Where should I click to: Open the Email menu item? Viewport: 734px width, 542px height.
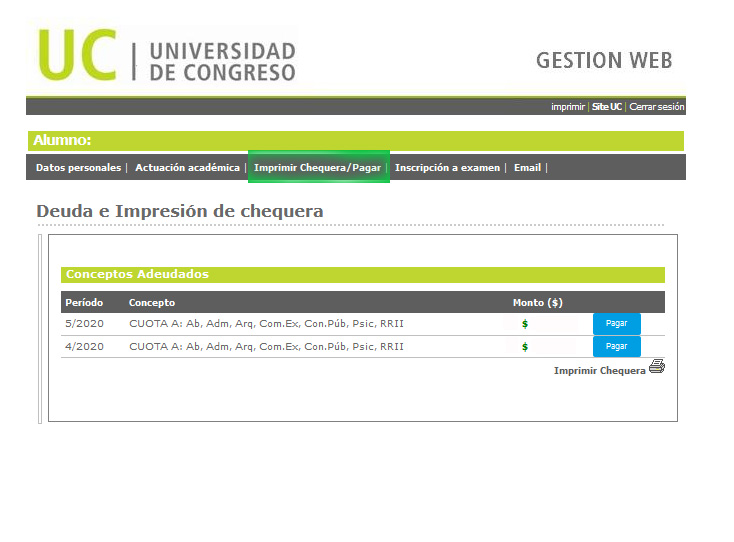[527, 168]
